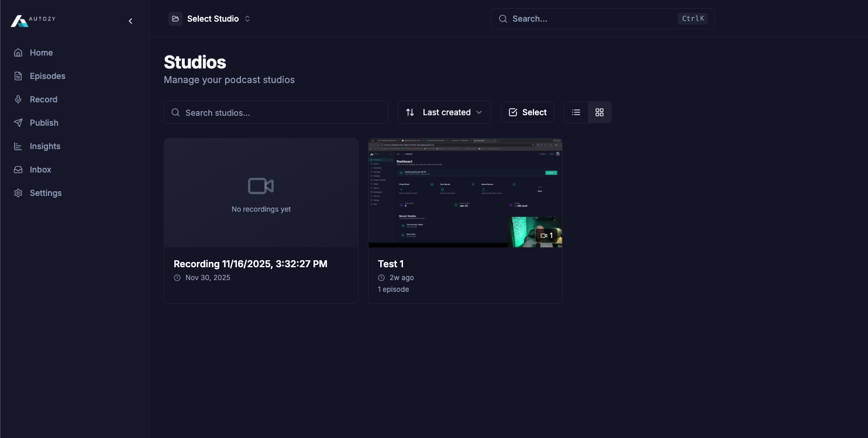Enable selection mode with the Select button
Viewport: 868px width, 438px height.
[527, 112]
